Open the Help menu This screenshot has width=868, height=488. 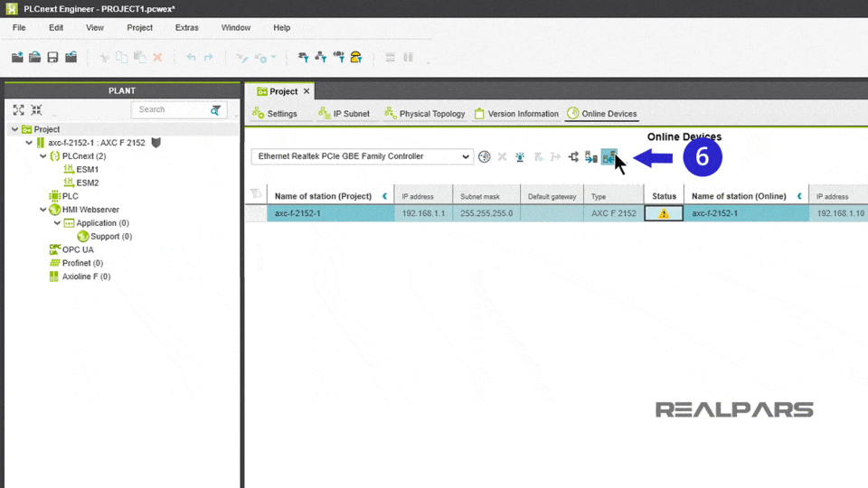282,28
